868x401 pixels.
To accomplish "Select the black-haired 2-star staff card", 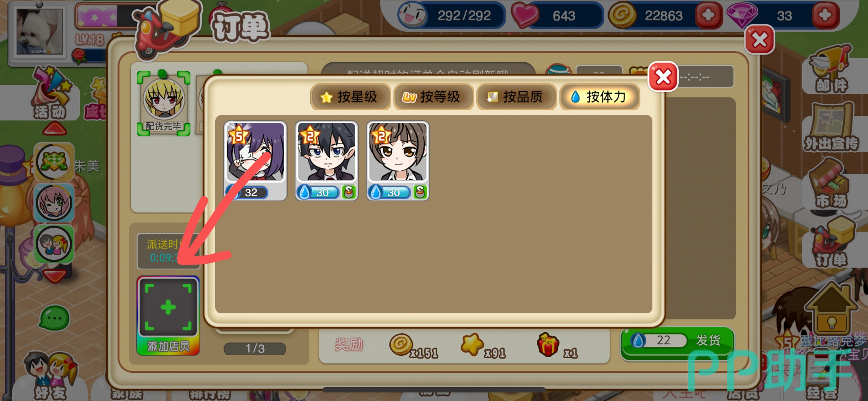I will (327, 161).
